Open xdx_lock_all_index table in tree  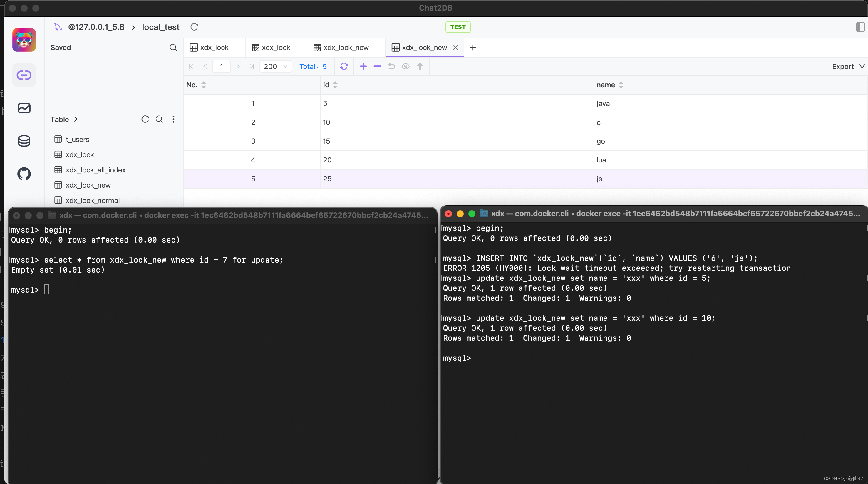point(95,170)
